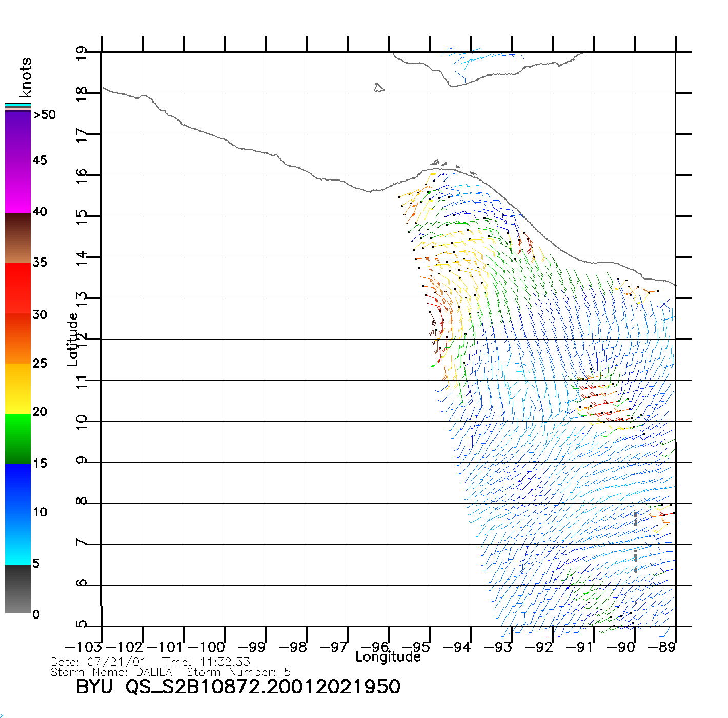Screen dimensions: 728x718
Task: Click the 'Latitude' axis title
Action: 73,340
